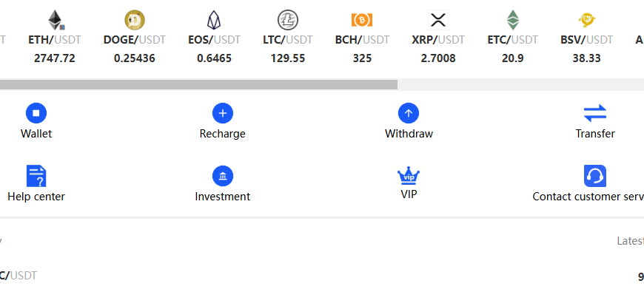The height and width of the screenshot is (289, 644).
Task: Open the BSV/USDT pair
Action: point(586,37)
